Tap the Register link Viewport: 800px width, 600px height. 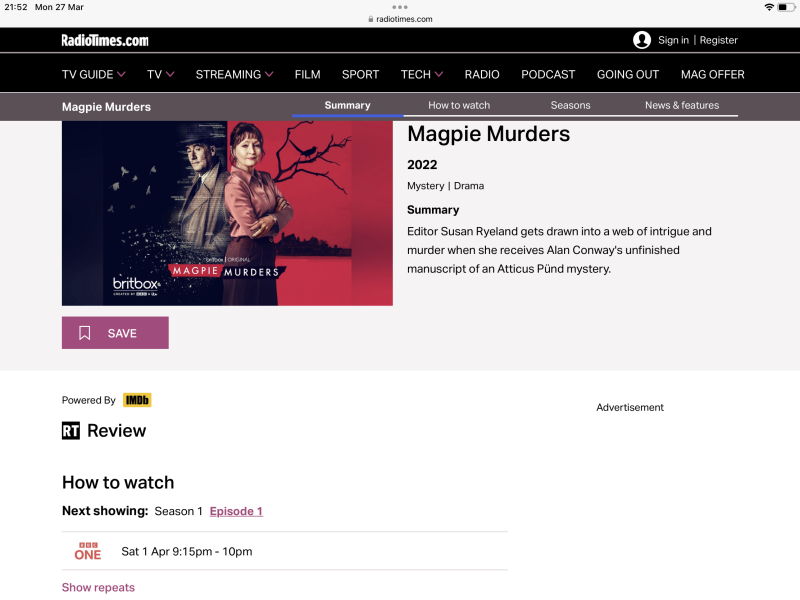tap(718, 40)
